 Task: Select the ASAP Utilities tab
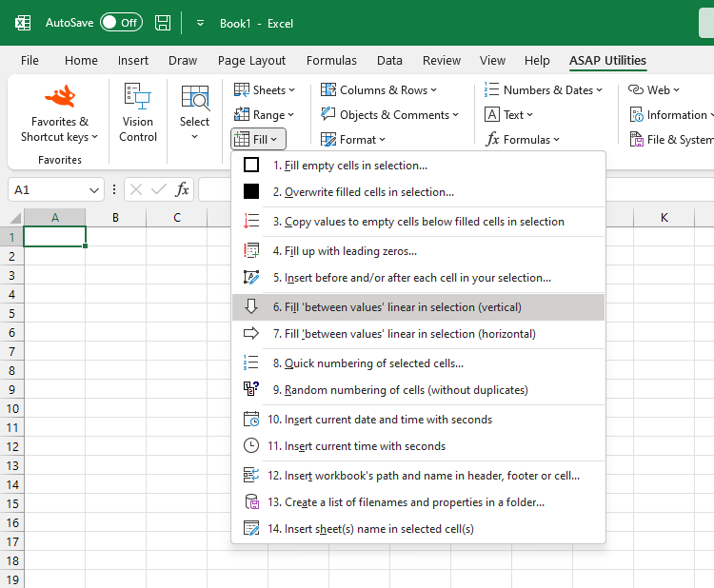click(607, 61)
